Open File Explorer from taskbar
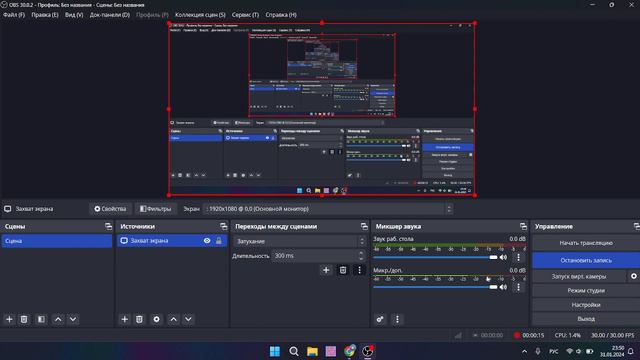This screenshot has width=640, height=360. (x=312, y=351)
